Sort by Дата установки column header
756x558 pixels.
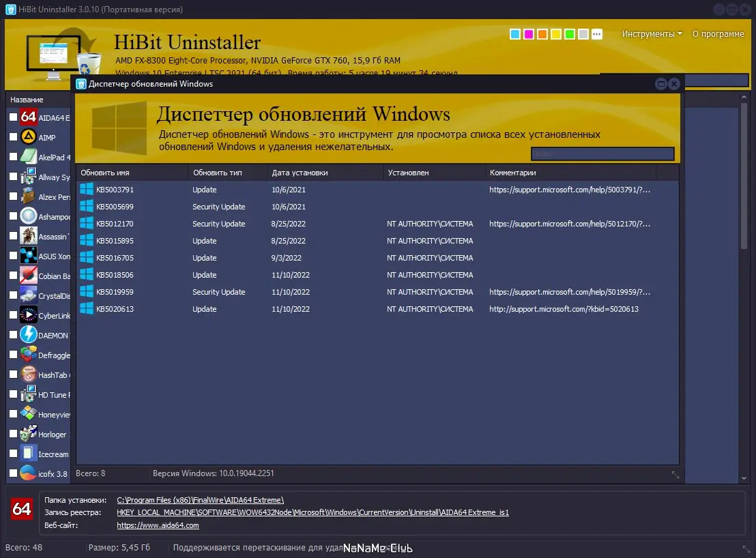325,173
